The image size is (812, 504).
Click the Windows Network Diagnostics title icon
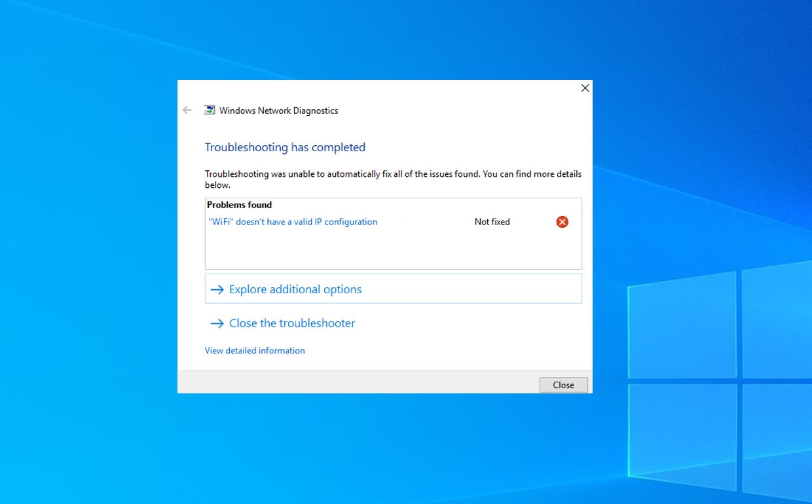(210, 110)
